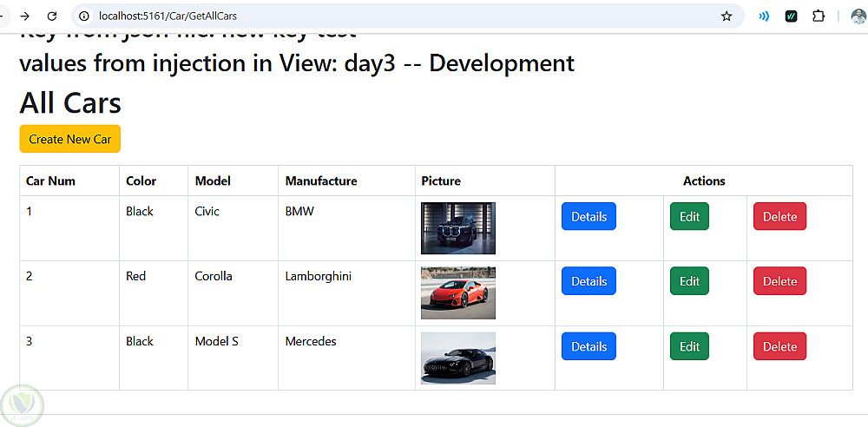This screenshot has height=427, width=868.
Task: Edit the Lamborghini car row
Action: point(689,281)
